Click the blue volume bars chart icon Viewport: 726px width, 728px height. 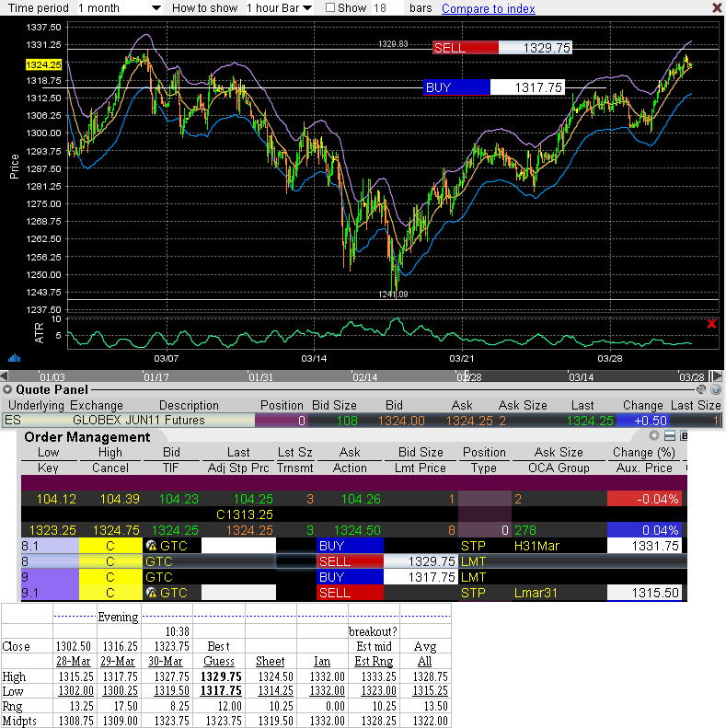(14, 358)
